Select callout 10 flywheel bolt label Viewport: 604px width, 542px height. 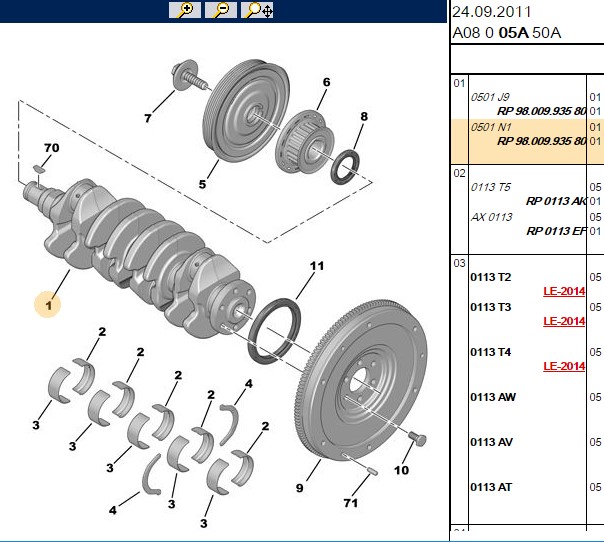(x=401, y=470)
